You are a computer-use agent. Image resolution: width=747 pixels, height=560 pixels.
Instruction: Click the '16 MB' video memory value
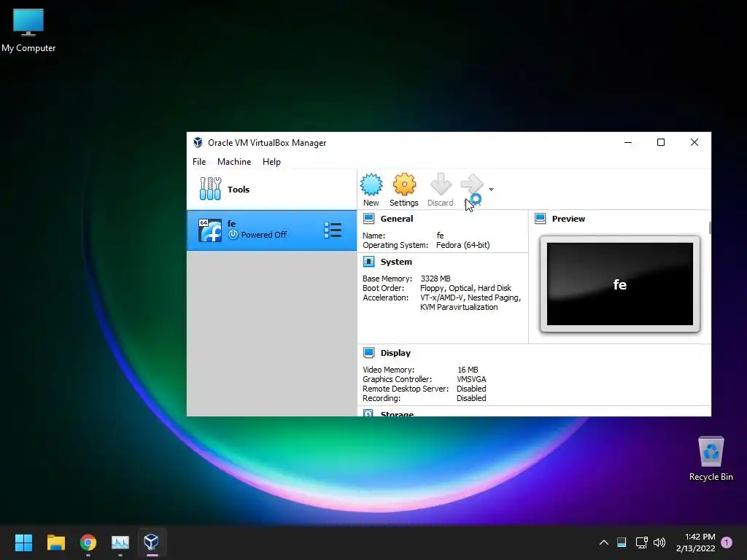point(468,370)
